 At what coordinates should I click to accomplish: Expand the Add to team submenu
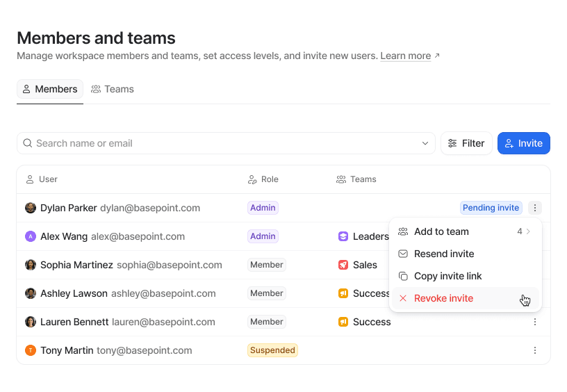pos(464,231)
